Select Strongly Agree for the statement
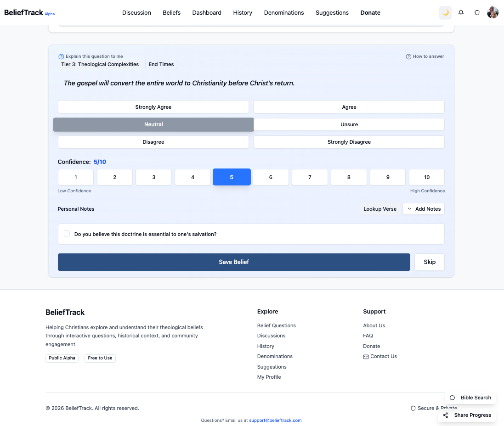The image size is (504, 426). pyautogui.click(x=153, y=106)
